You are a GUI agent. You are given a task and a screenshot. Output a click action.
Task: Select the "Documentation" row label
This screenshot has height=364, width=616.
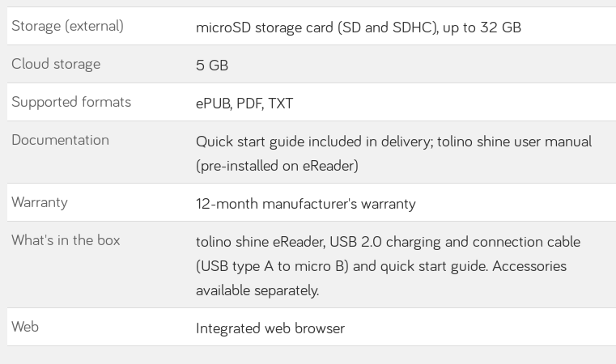click(60, 140)
